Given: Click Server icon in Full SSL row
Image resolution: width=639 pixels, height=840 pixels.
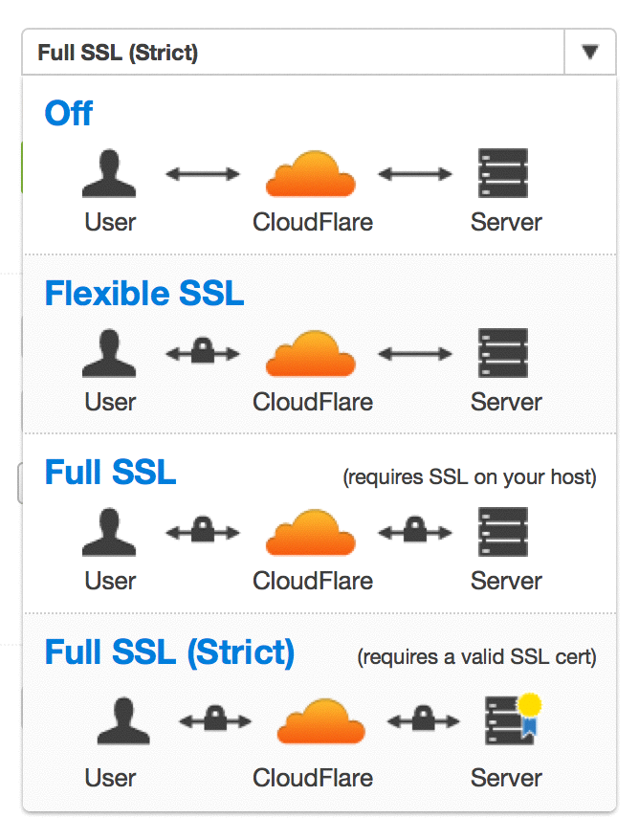Looking at the screenshot, I should coord(503,532).
